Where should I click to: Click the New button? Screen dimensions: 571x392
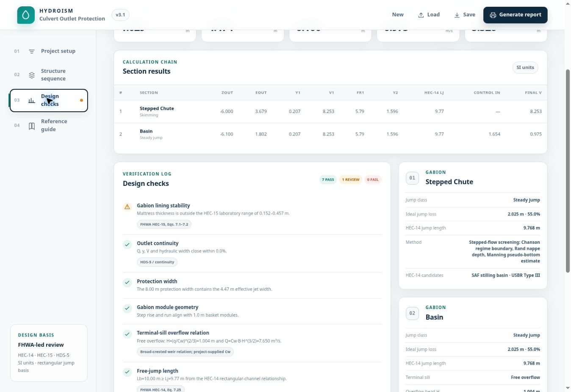397,15
